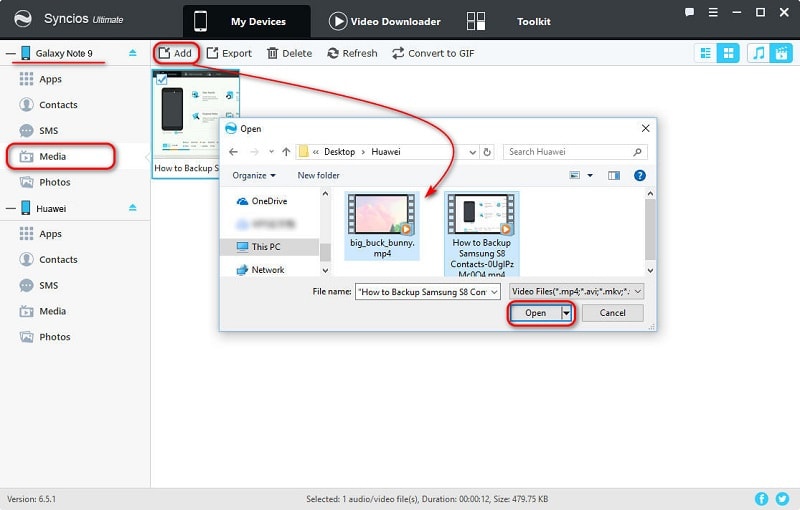The height and width of the screenshot is (510, 800).
Task: Select Media under Huawei device
Action: point(43,311)
